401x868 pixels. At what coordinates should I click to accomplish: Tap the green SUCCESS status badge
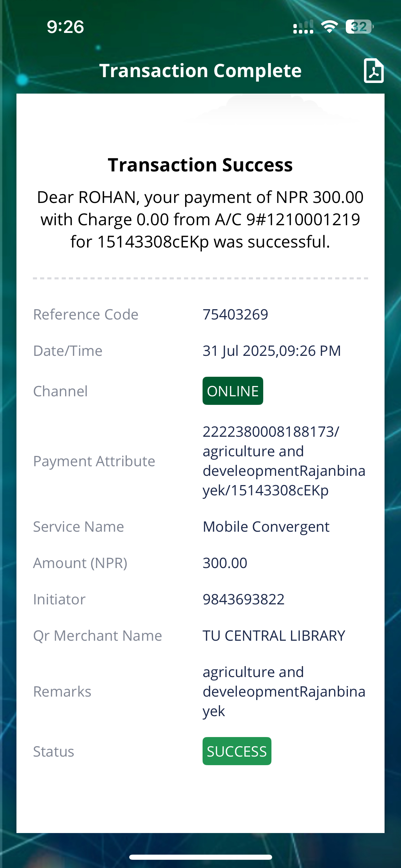237,751
